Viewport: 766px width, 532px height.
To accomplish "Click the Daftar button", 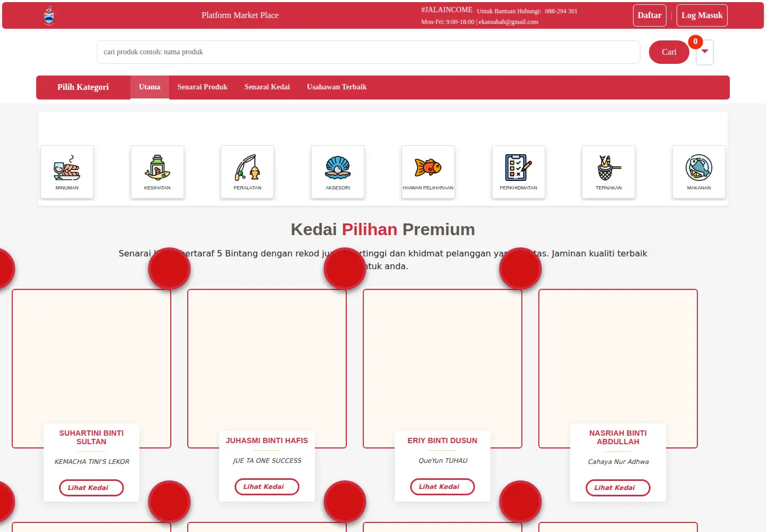I will (650, 15).
